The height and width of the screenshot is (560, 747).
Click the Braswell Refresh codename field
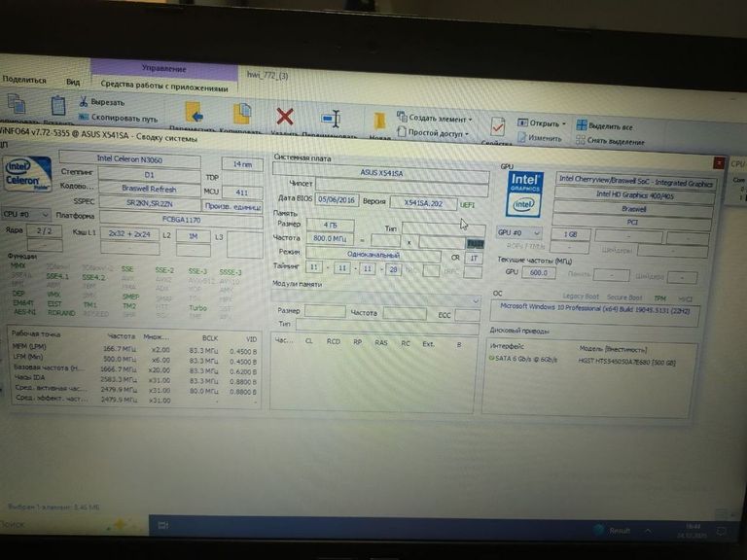coord(149,189)
